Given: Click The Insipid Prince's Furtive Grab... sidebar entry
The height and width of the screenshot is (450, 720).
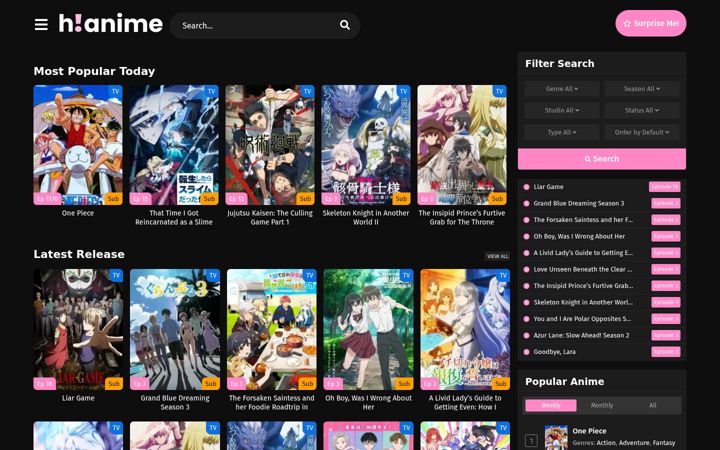Looking at the screenshot, I should click(583, 286).
